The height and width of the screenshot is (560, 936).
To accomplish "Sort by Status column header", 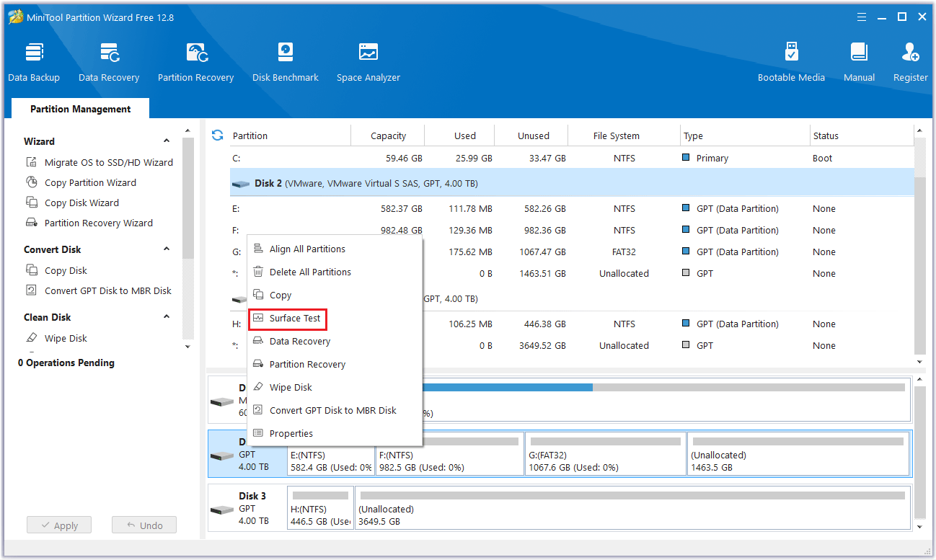I will point(826,135).
